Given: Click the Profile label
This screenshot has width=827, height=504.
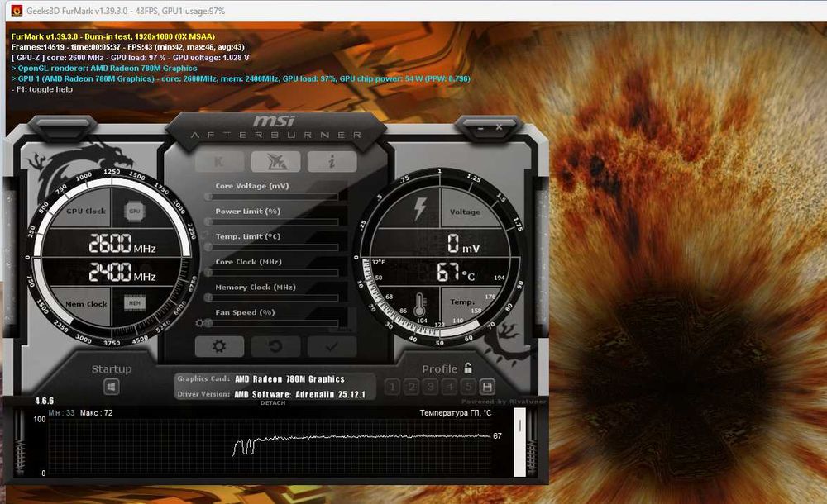Looking at the screenshot, I should point(439,369).
